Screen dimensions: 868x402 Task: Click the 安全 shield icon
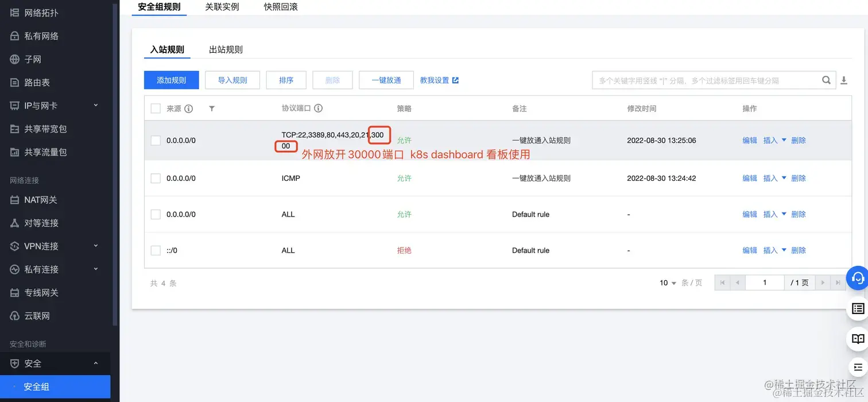pos(15,364)
